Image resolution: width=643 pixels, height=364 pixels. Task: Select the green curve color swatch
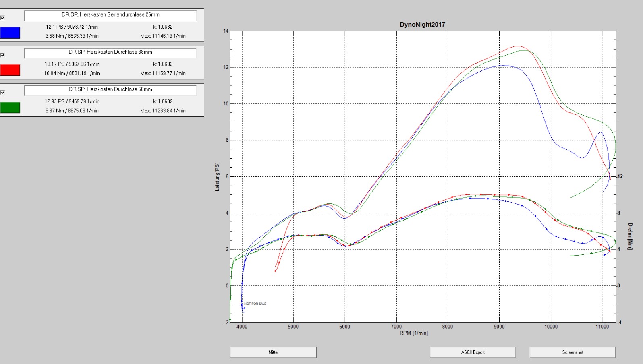click(10, 108)
